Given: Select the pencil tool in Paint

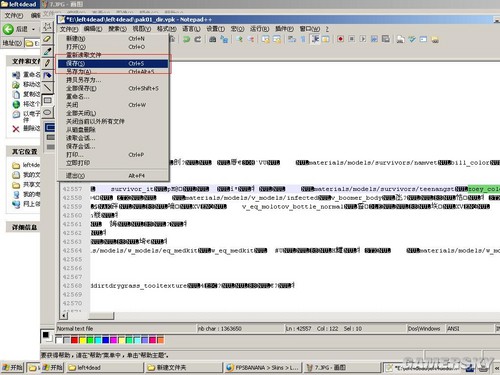Looking at the screenshot, I should click(x=48, y=63).
